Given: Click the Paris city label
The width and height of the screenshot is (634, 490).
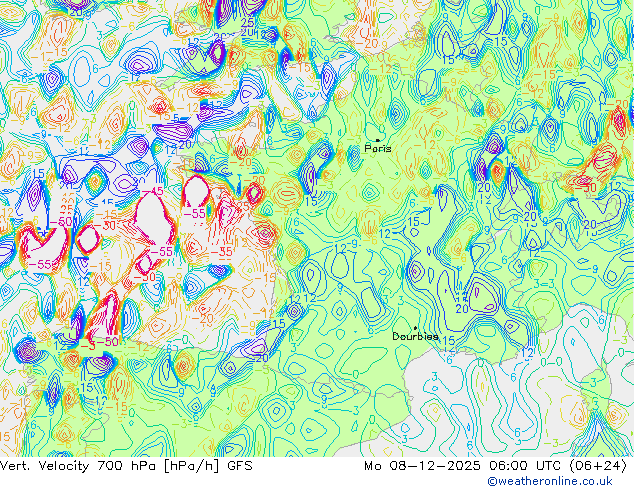Looking at the screenshot, I should coord(378,148).
